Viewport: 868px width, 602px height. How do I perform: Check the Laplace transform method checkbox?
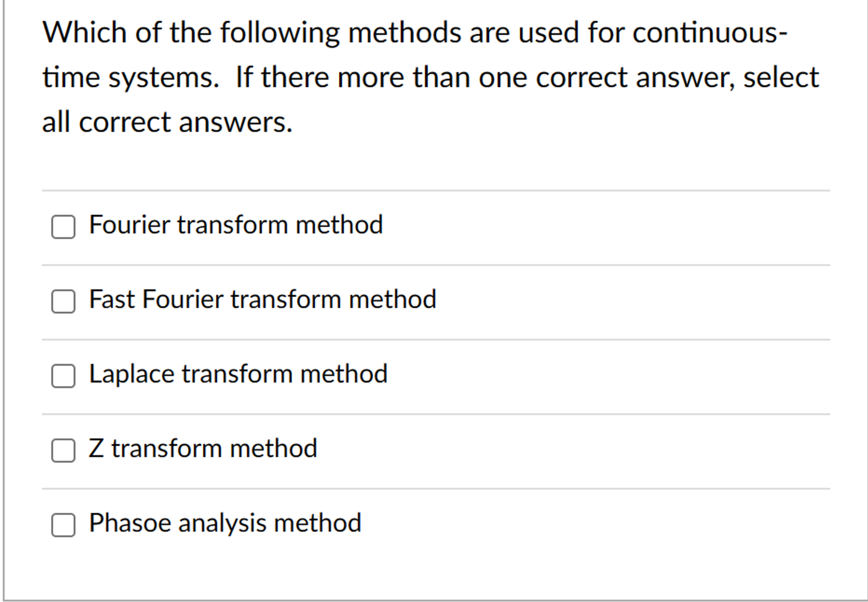[63, 376]
